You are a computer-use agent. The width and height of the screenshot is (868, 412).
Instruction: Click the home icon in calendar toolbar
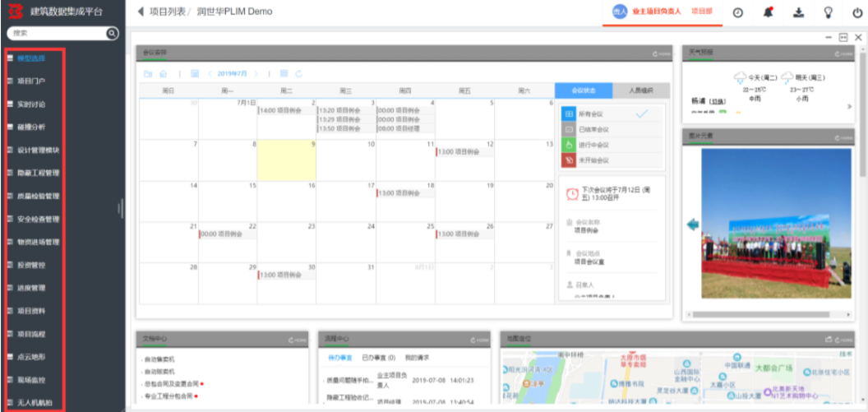[163, 74]
